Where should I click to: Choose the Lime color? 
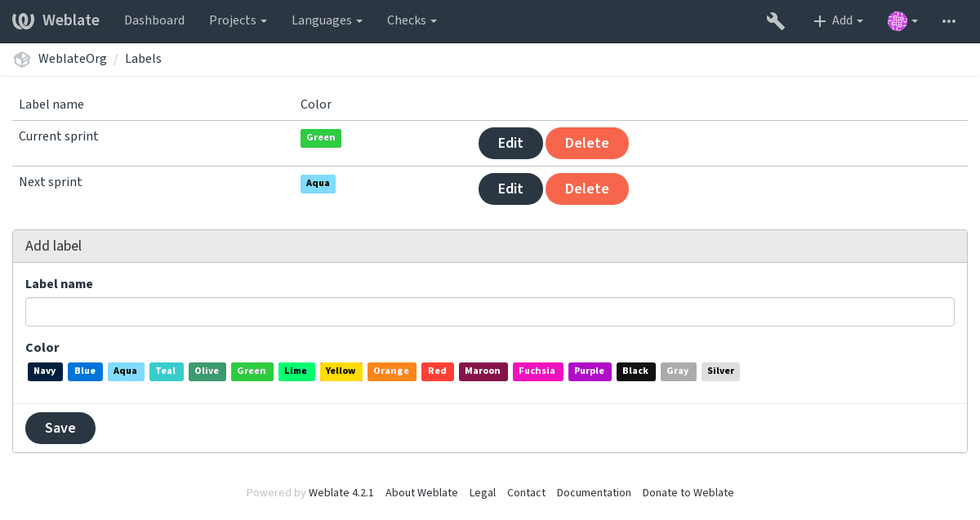(296, 371)
